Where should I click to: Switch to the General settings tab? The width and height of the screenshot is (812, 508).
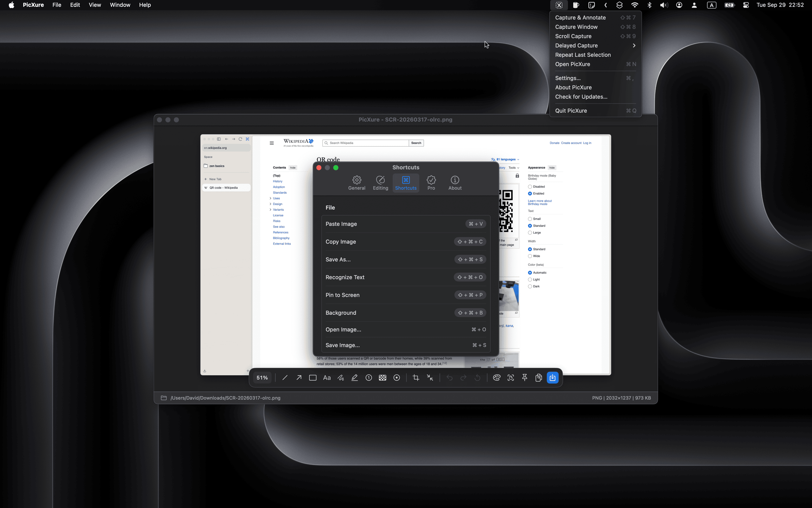point(357,183)
